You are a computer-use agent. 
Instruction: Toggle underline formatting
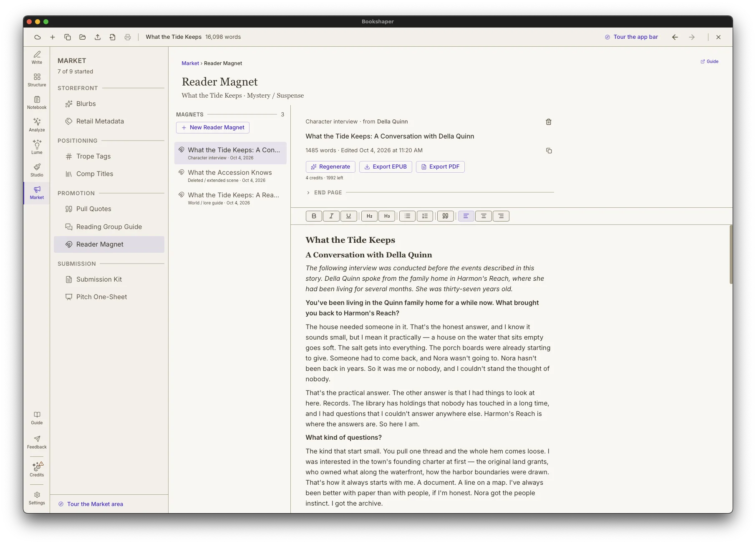pyautogui.click(x=348, y=216)
